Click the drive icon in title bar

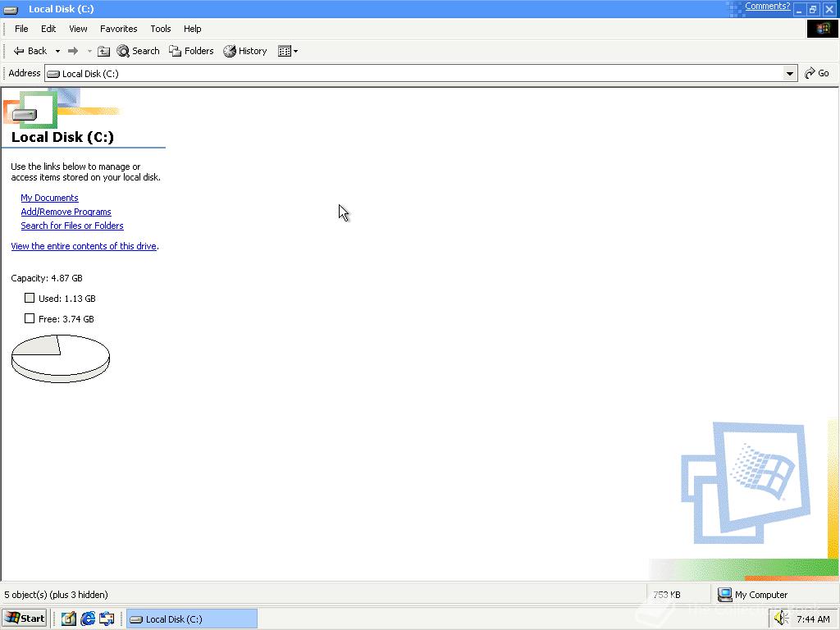(x=11, y=10)
